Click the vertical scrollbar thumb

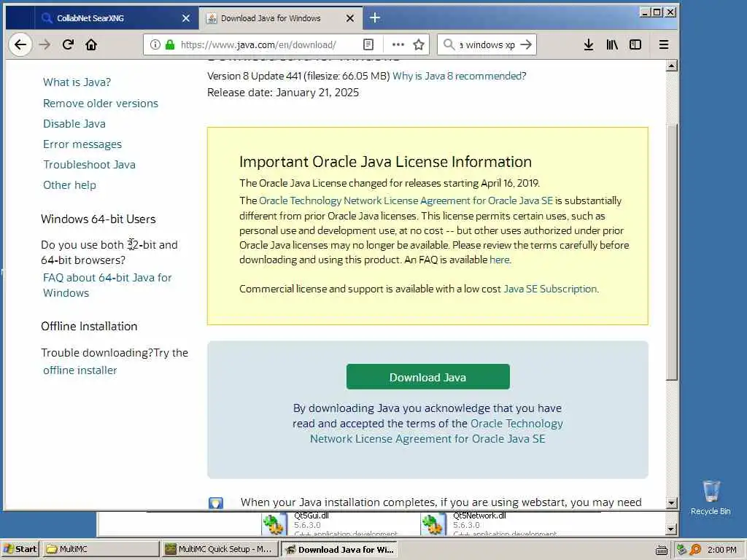(x=672, y=252)
